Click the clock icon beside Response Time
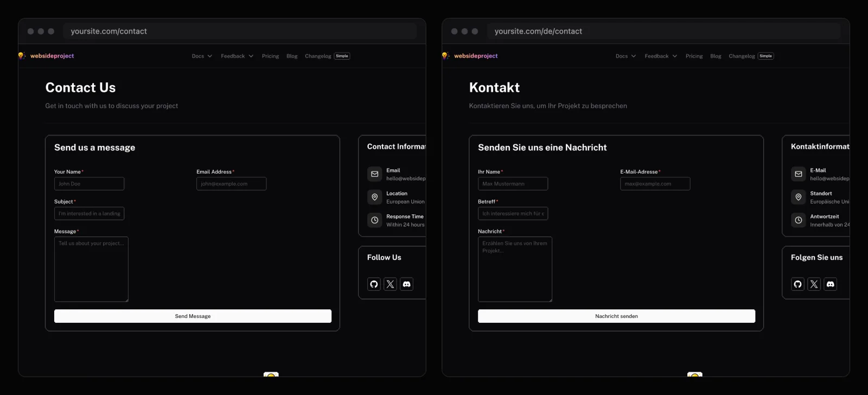 374,220
